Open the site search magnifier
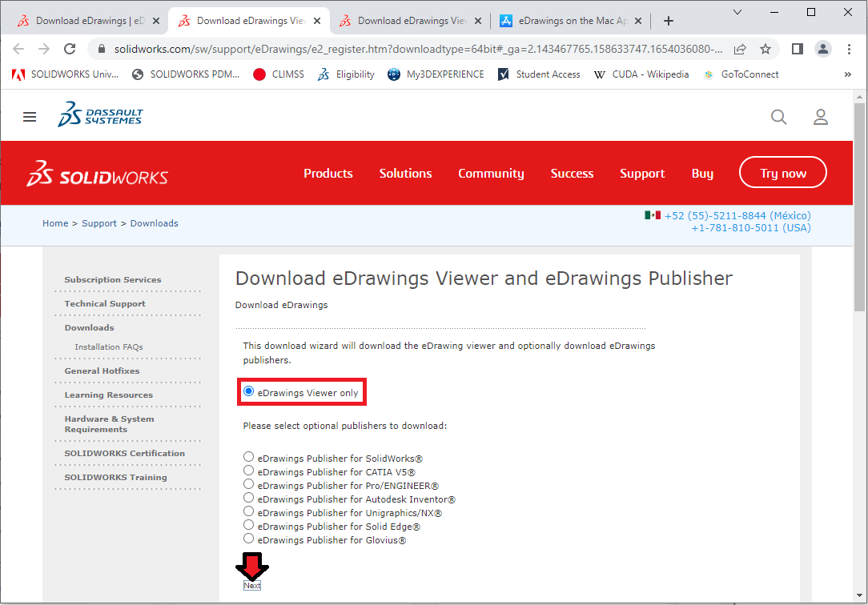This screenshot has width=868, height=605. (x=779, y=117)
